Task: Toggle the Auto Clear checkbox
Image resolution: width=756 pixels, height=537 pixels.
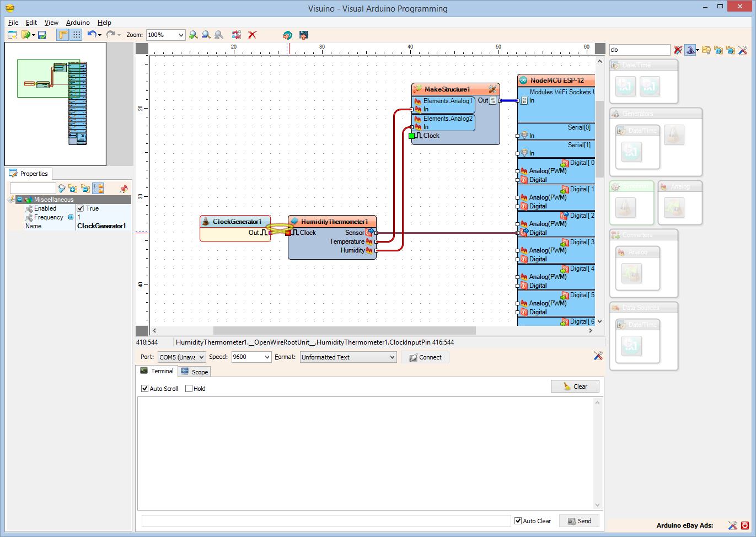Action: pyautogui.click(x=518, y=521)
